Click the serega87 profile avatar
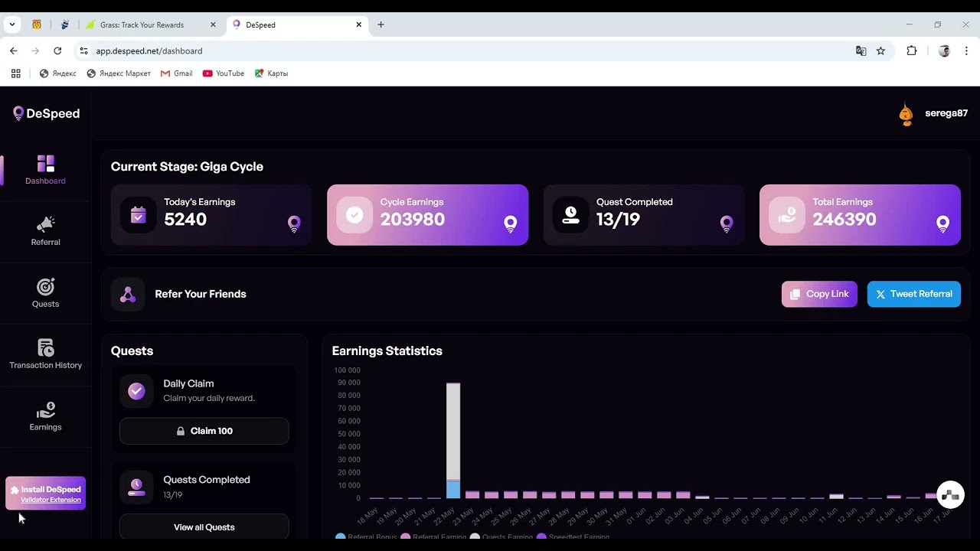This screenshot has width=980, height=551. tap(906, 114)
